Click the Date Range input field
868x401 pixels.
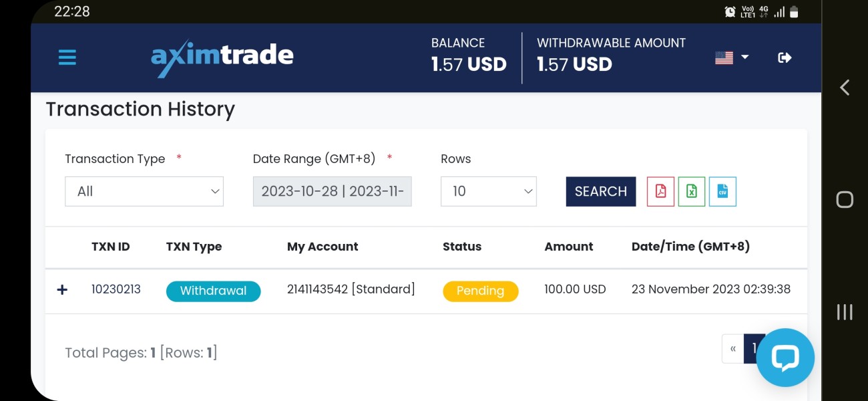click(x=332, y=192)
